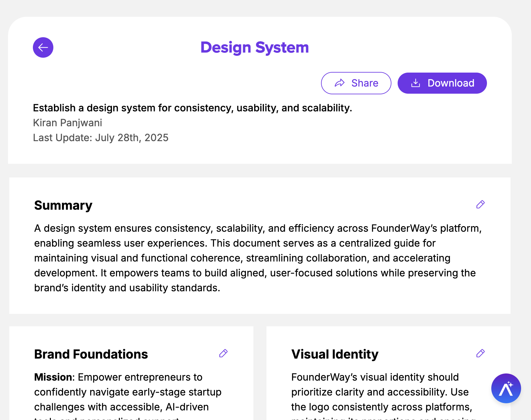531x420 pixels.
Task: Click the bold Mission label
Action: coord(53,377)
